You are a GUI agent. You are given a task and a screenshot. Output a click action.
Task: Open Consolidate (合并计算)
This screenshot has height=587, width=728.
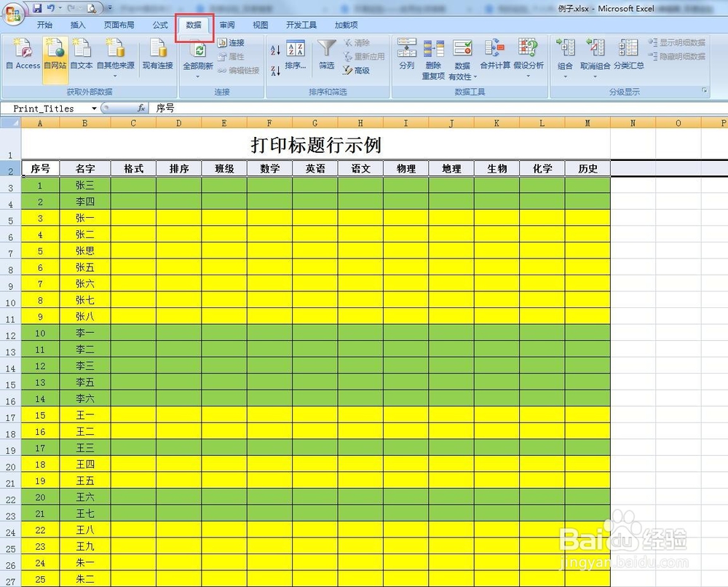(495, 55)
